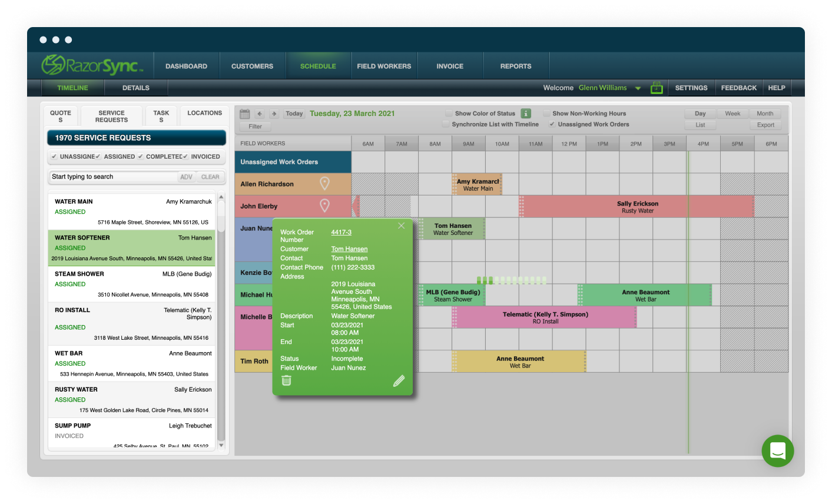Viewport: 832px width, 504px height.
Task: Open the Feedback link
Action: click(x=739, y=88)
